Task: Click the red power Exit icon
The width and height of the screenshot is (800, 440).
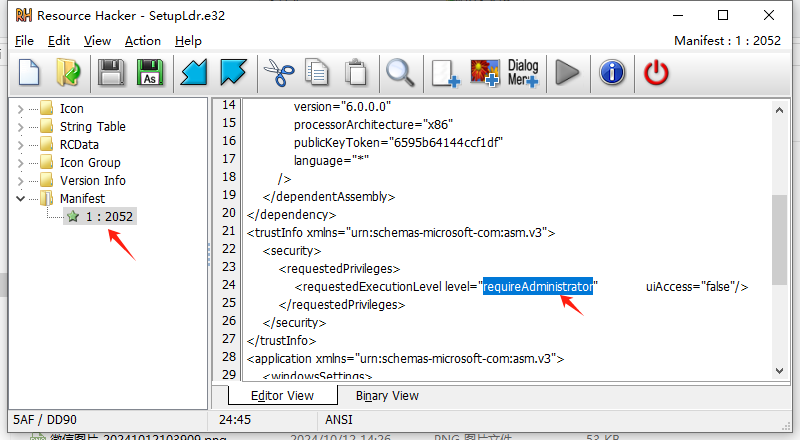Action: click(x=655, y=72)
